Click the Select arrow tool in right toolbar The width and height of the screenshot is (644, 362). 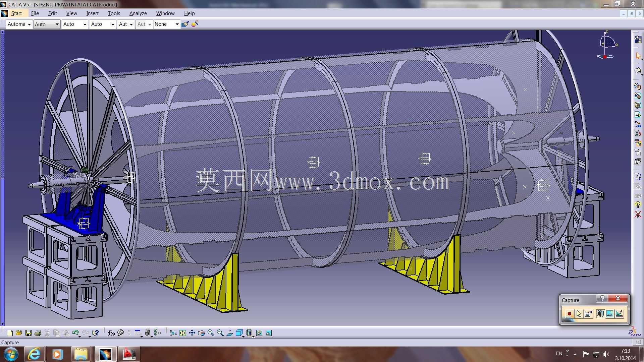(x=638, y=56)
